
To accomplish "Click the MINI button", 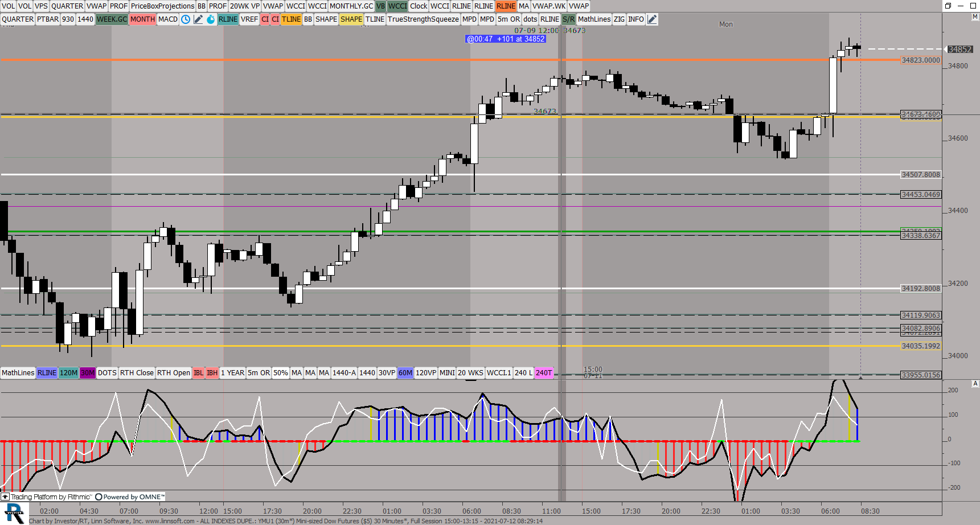I will (x=447, y=373).
